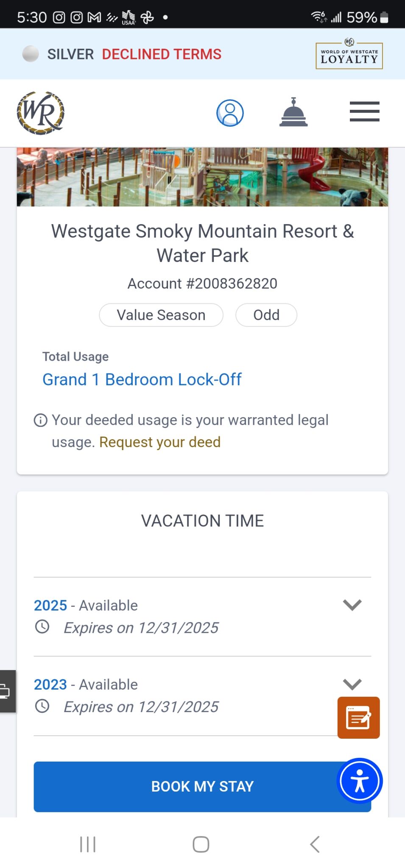Screen dimensions: 405x868
Task: Tap the concierge bell icon
Action: [x=293, y=112]
